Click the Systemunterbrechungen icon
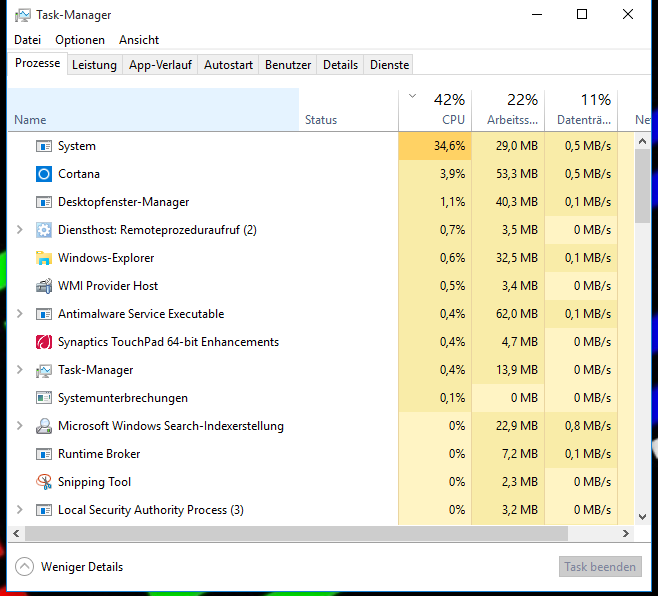Viewport: 658px width, 596px height. [x=44, y=398]
